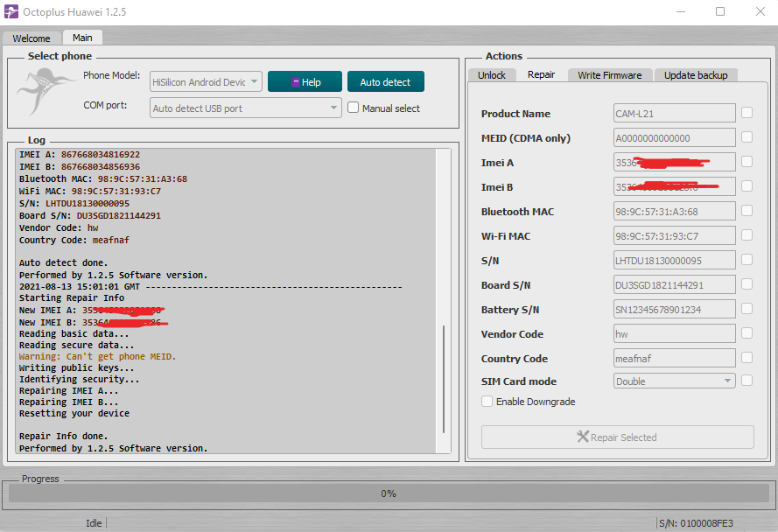Click S/N: 0100008FE3 in status bar

pos(696,523)
